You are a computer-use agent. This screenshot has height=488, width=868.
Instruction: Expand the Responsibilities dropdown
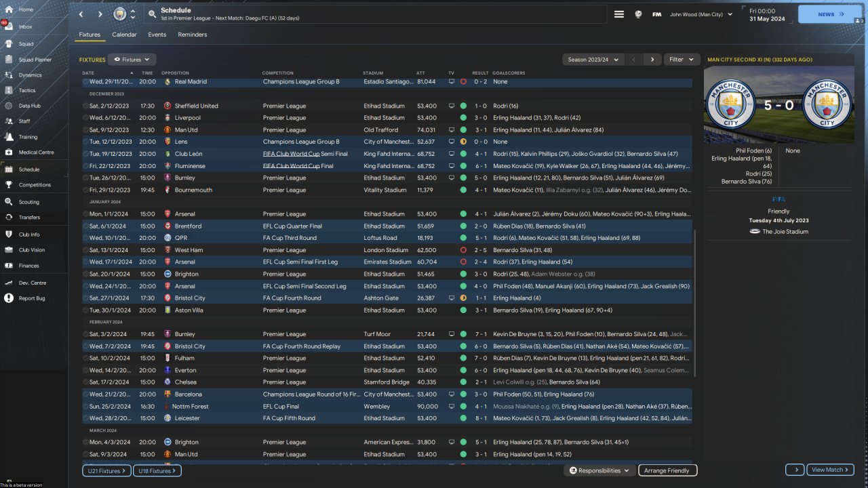(599, 470)
